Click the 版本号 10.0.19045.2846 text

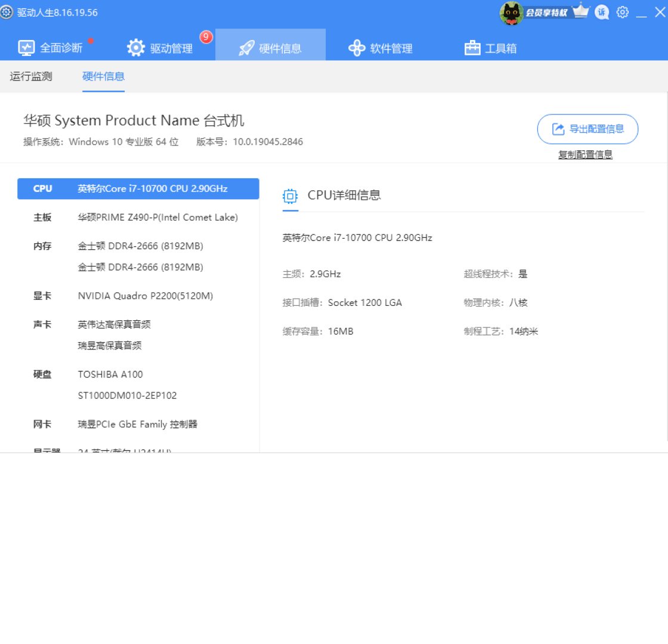click(x=250, y=142)
